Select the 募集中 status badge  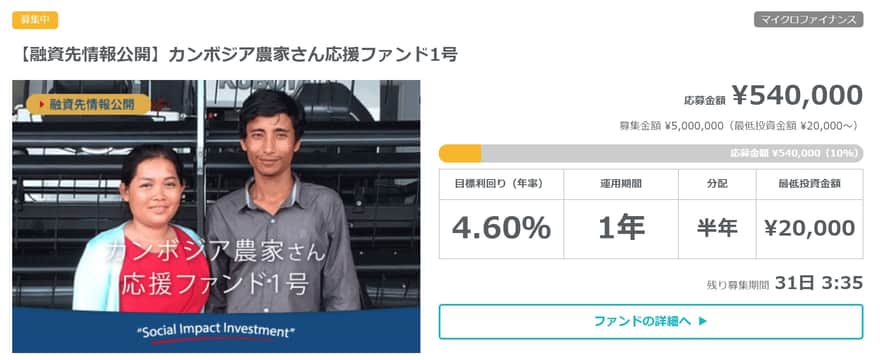click(35, 20)
